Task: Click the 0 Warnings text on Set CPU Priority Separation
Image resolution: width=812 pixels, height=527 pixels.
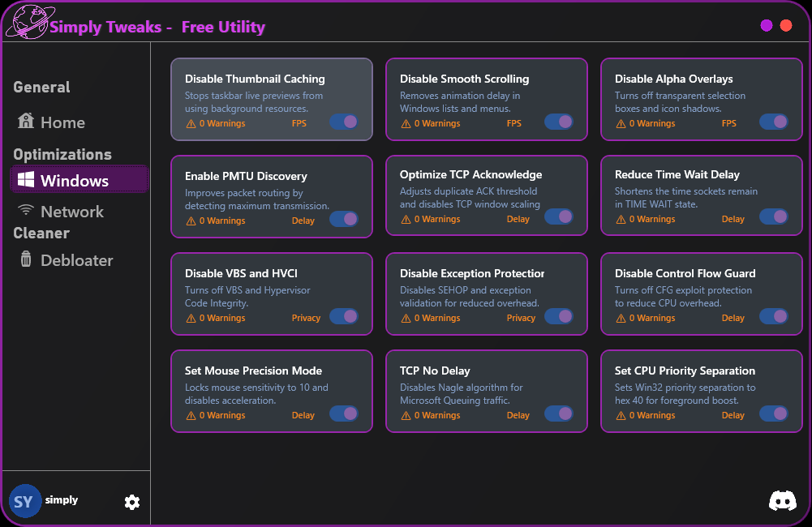Action: pos(652,415)
